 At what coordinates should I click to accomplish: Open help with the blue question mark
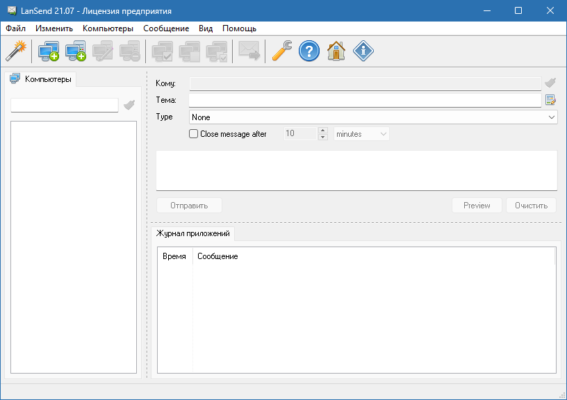coord(309,51)
